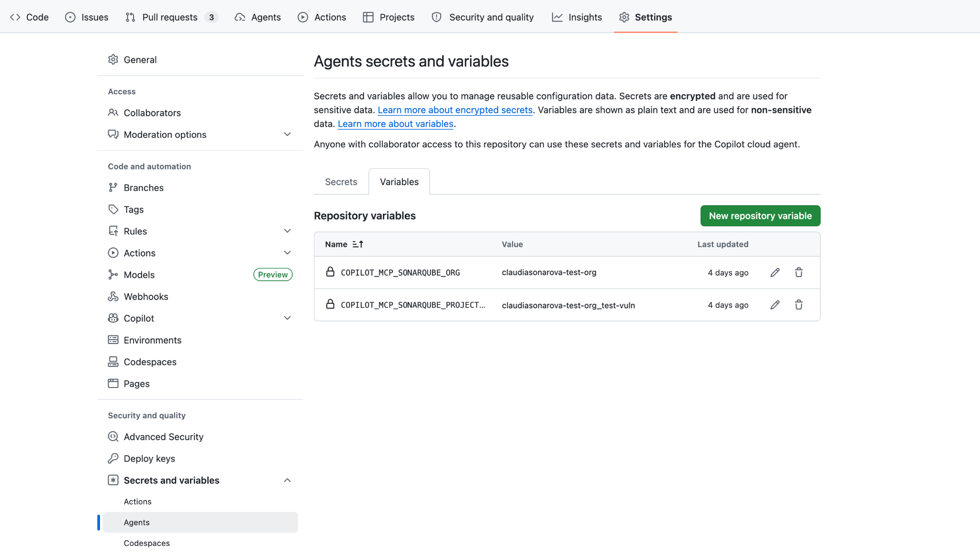Viewport: 980px width, 554px height.
Task: Open the Agents top navigation tab
Action: click(258, 17)
